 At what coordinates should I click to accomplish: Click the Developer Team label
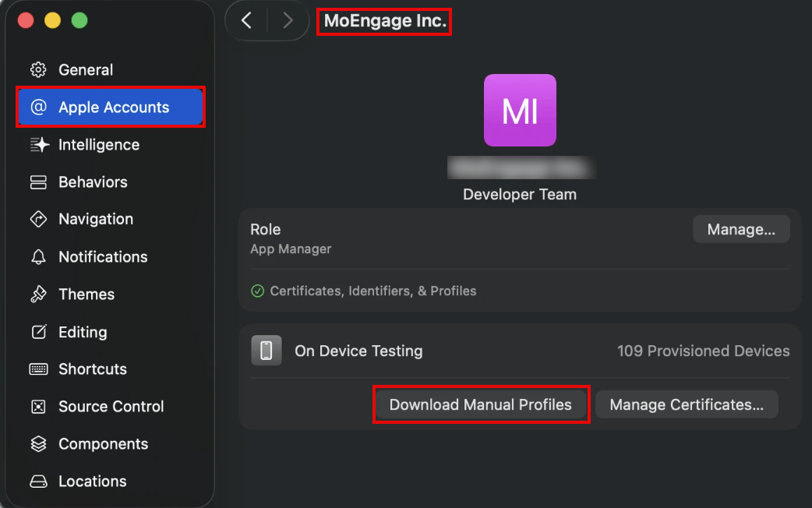click(520, 194)
